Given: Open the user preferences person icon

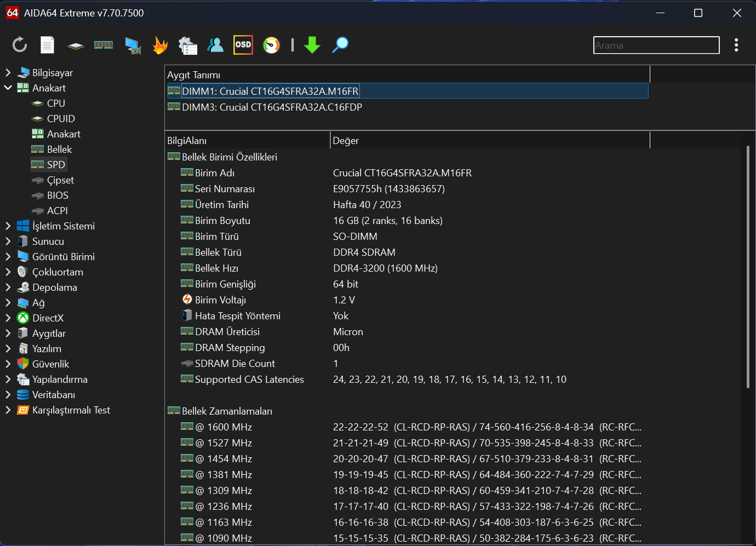Looking at the screenshot, I should [x=215, y=45].
